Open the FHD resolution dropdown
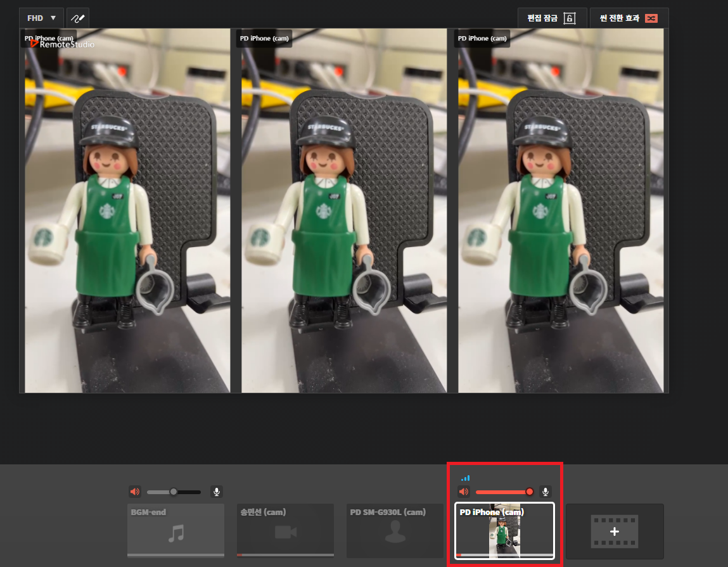728x567 pixels. (41, 18)
